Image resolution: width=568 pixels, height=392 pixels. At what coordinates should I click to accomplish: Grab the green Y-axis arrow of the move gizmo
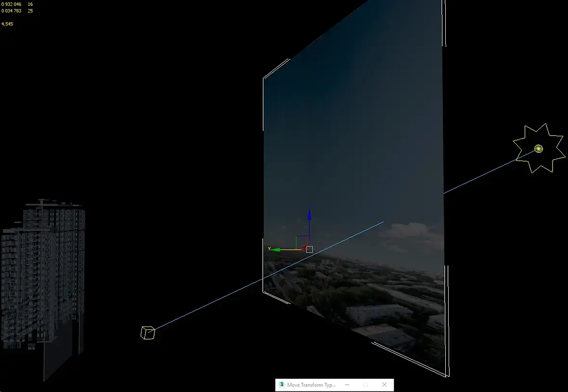point(275,249)
